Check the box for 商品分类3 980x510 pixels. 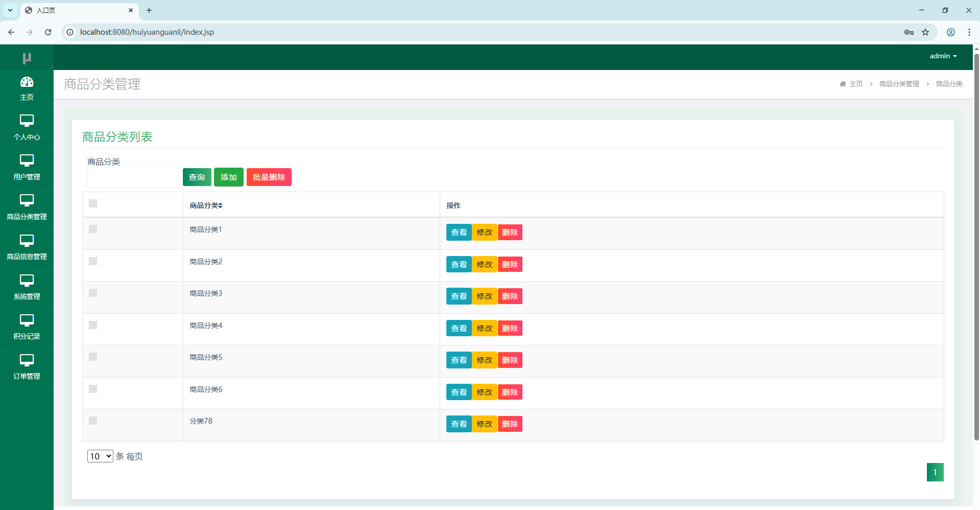pos(93,293)
